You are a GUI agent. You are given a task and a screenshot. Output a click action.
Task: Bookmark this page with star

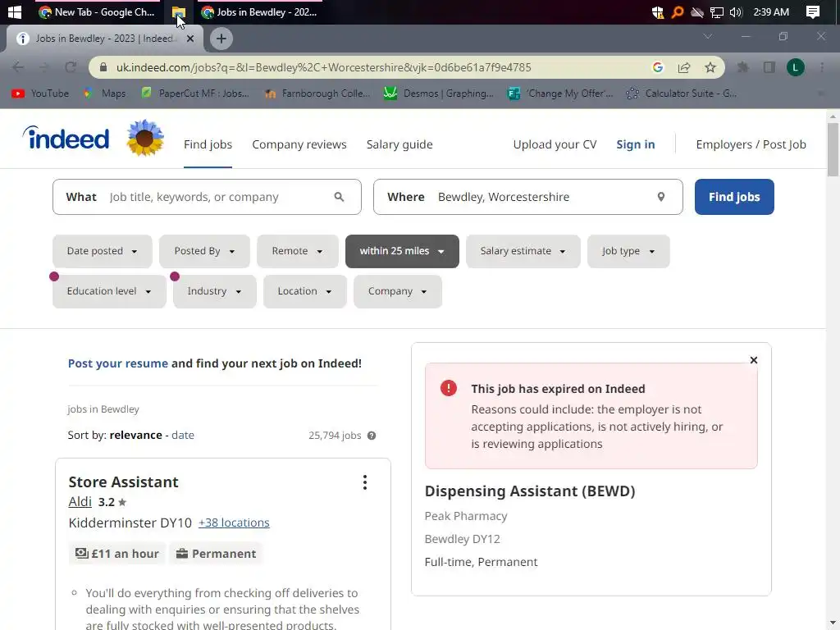[x=710, y=67]
